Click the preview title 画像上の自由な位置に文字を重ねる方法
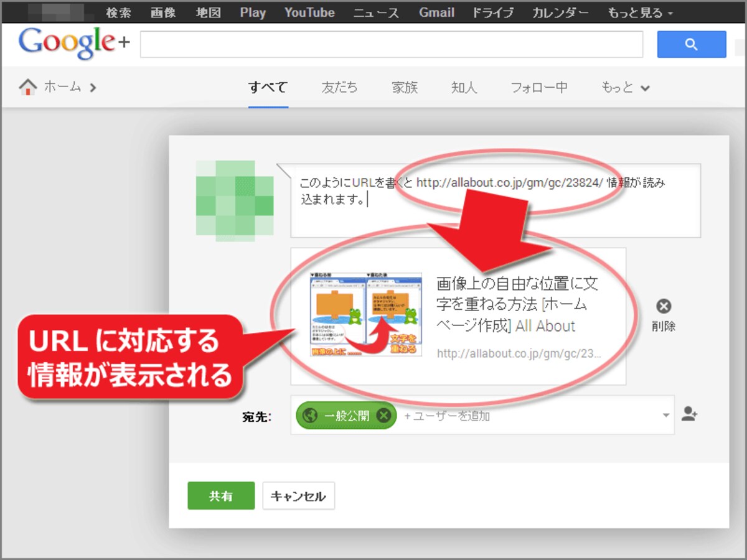747x560 pixels. pyautogui.click(x=519, y=305)
